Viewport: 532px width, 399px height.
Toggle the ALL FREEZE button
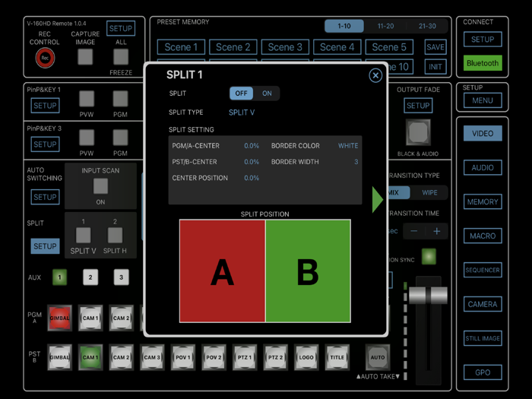pos(121,57)
